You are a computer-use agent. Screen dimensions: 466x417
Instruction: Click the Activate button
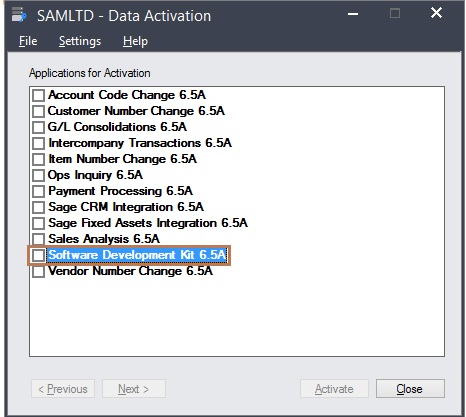pyautogui.click(x=334, y=389)
